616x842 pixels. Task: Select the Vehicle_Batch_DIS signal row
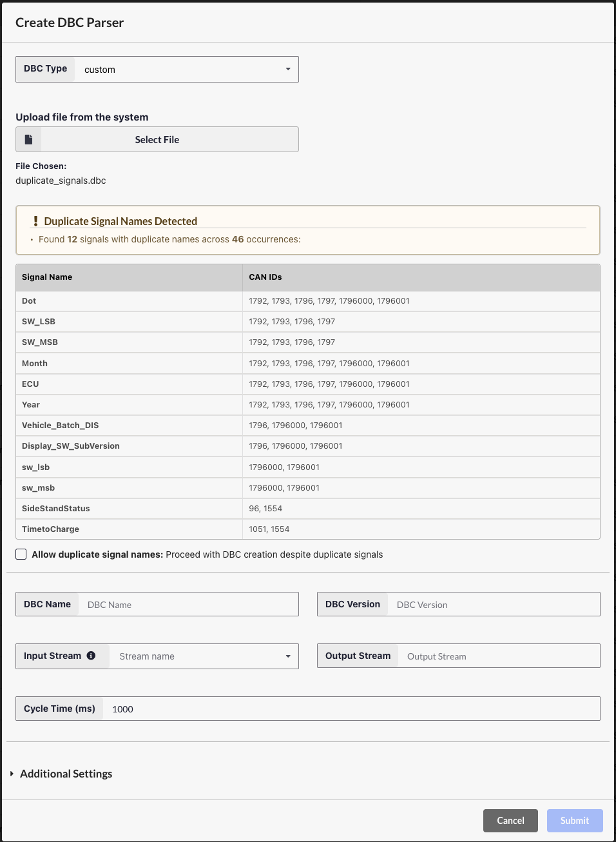pos(308,426)
